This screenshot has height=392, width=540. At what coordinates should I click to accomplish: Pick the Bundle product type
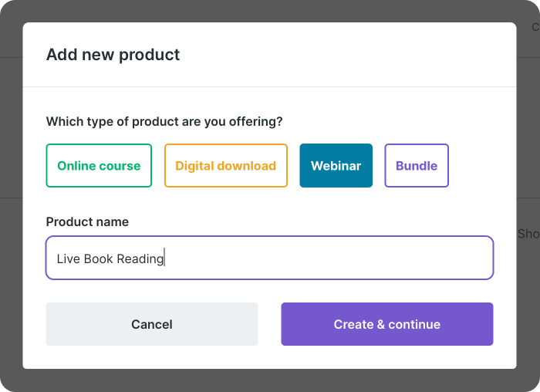point(417,166)
